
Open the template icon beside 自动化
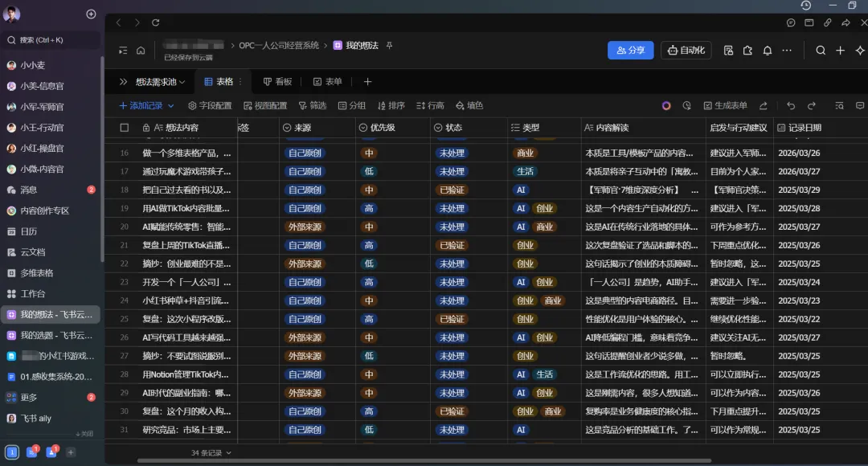[728, 51]
